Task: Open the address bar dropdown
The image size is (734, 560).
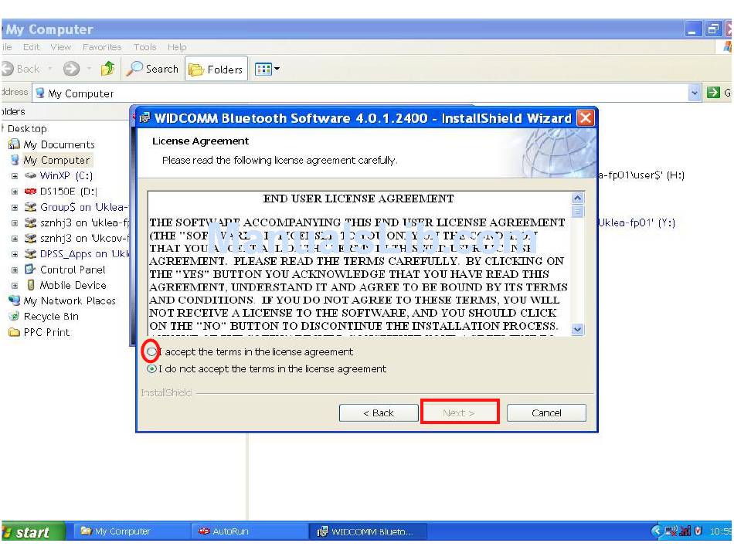Action: tap(695, 93)
